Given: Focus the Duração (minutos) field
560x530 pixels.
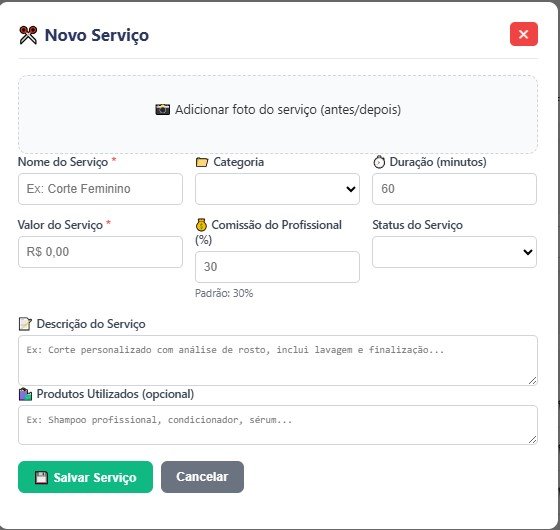Looking at the screenshot, I should coord(454,189).
